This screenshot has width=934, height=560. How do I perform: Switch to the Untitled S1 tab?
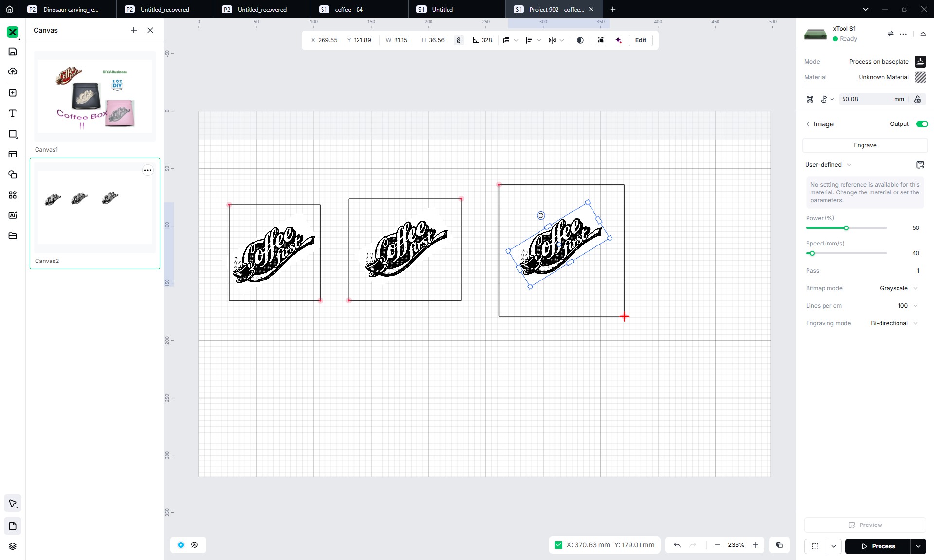coord(457,9)
